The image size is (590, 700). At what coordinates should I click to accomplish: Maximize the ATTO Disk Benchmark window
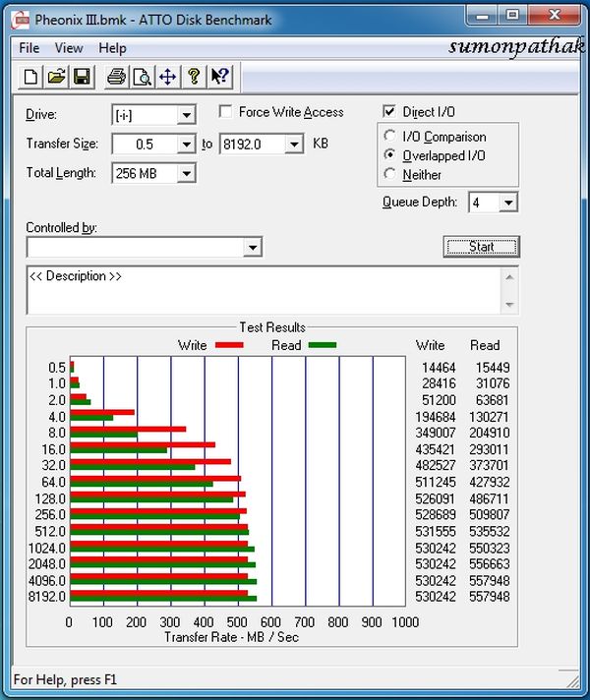[512, 16]
